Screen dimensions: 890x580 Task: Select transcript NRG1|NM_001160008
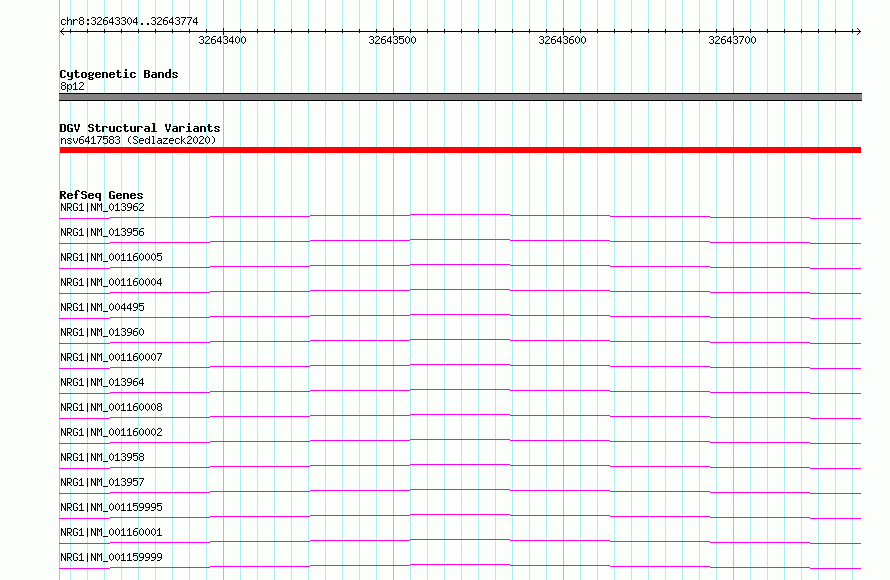coord(111,407)
